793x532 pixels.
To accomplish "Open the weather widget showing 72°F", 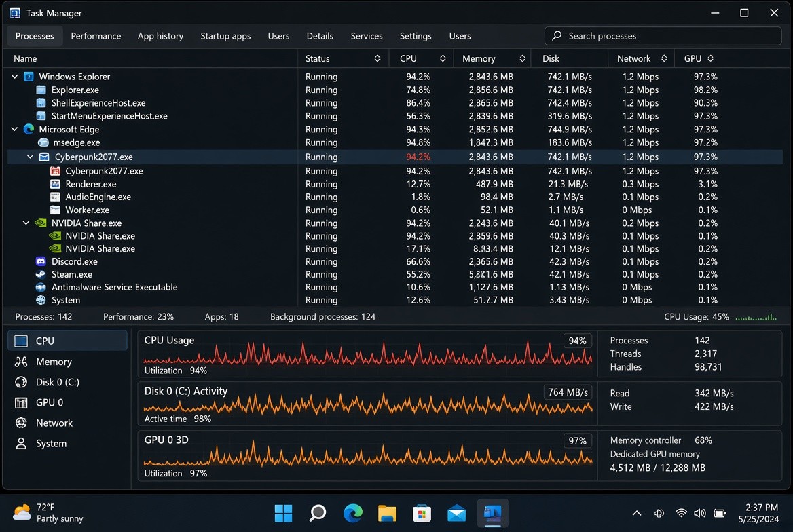I will (x=48, y=513).
